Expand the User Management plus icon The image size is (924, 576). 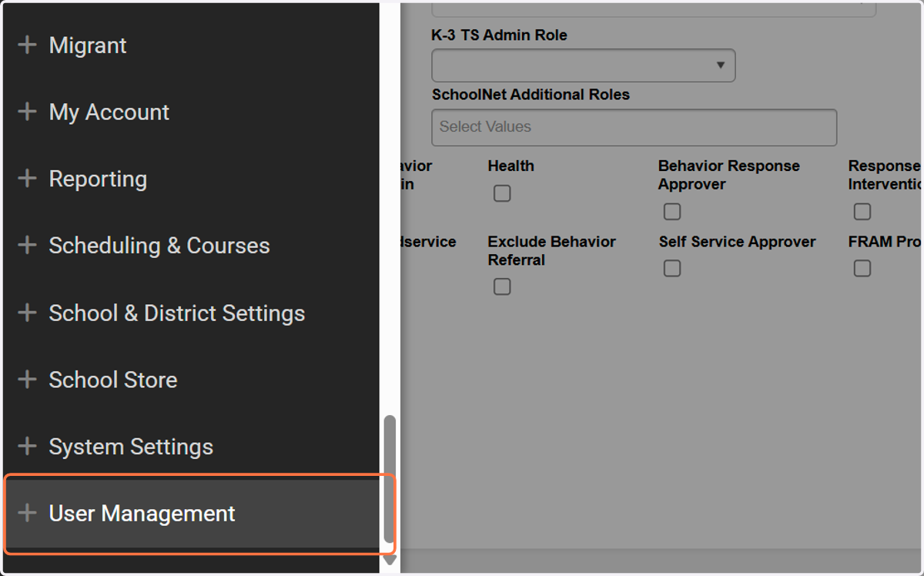(x=27, y=514)
